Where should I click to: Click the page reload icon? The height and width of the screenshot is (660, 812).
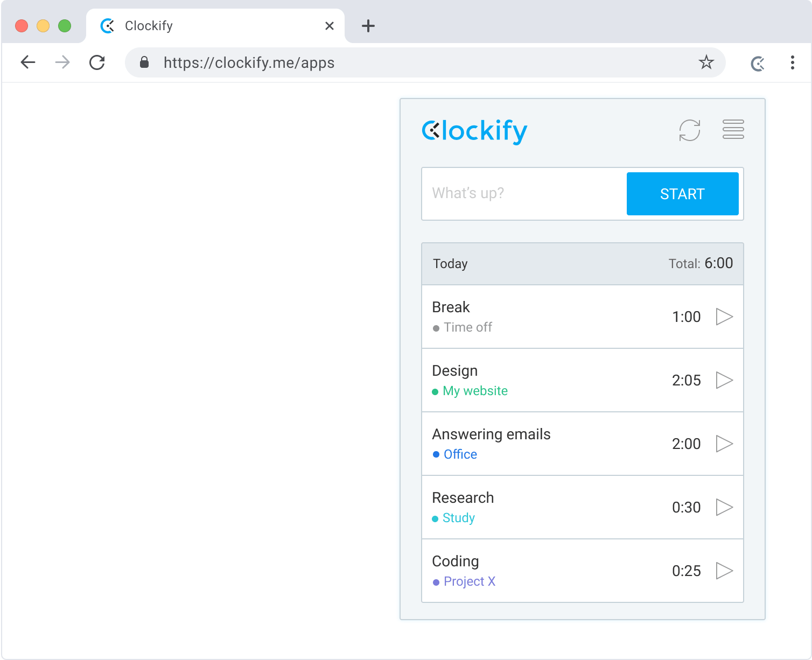pyautogui.click(x=97, y=62)
